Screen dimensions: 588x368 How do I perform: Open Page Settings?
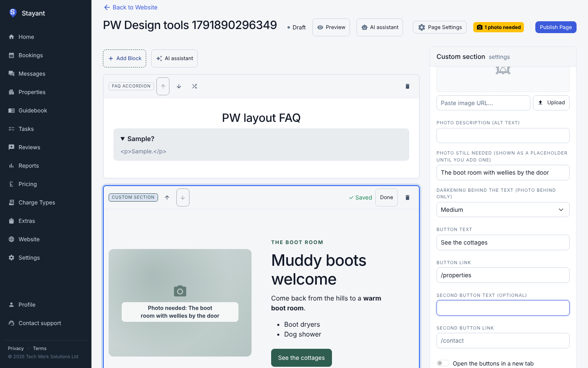440,27
